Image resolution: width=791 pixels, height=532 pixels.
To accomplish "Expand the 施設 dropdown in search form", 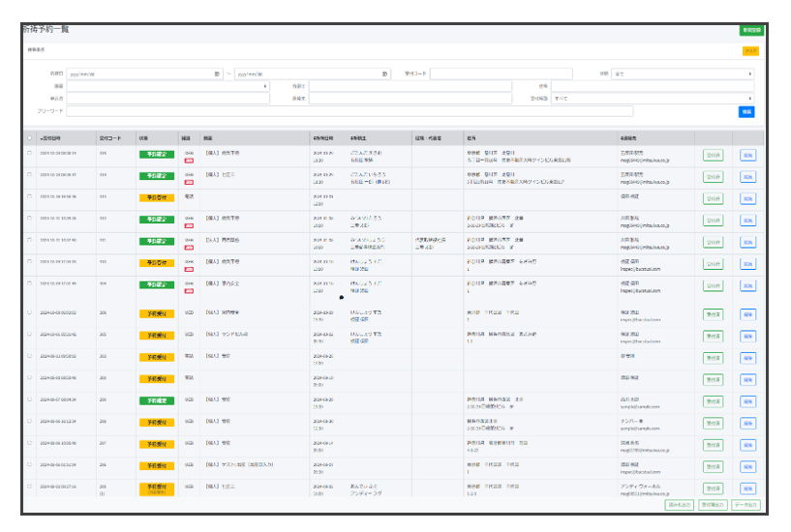I will click(x=168, y=86).
